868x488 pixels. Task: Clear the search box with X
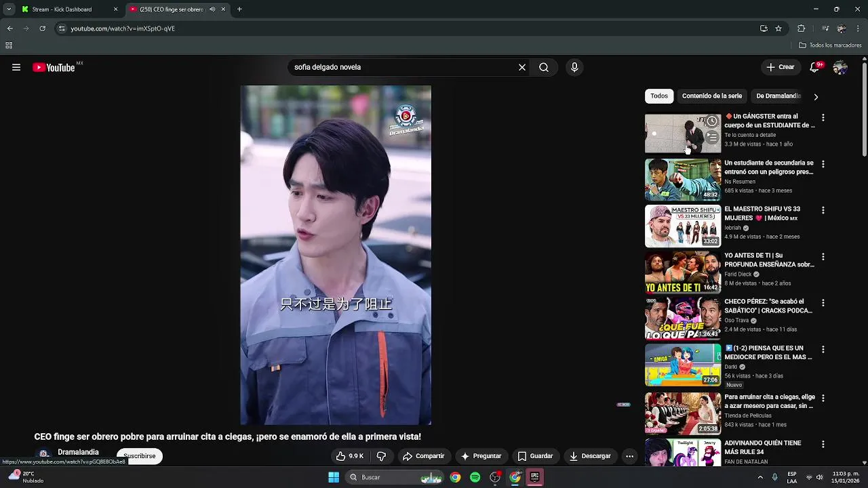click(522, 67)
